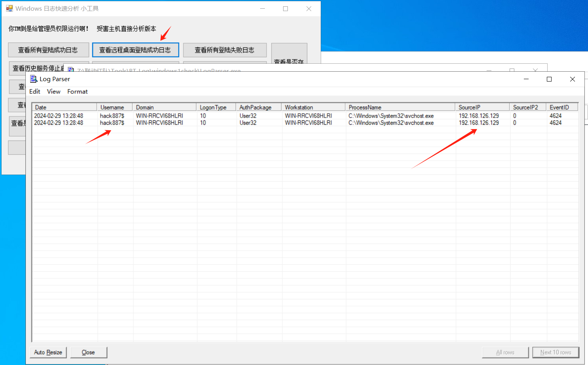
Task: Click the SourceIP column header
Action: tap(483, 107)
